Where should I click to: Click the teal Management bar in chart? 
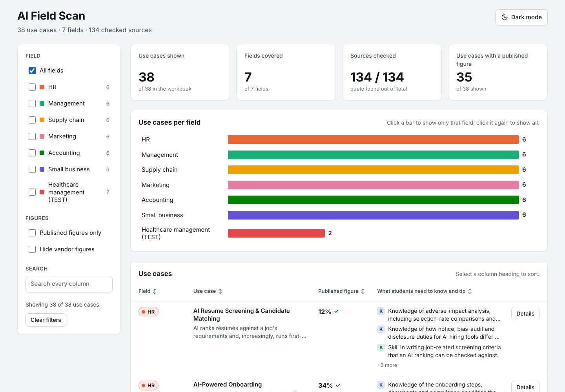pyautogui.click(x=374, y=155)
